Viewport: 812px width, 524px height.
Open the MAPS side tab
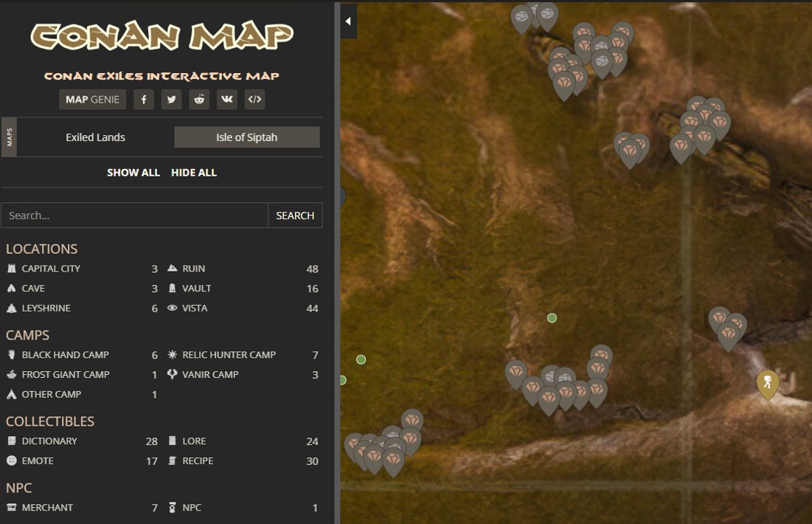click(8, 137)
